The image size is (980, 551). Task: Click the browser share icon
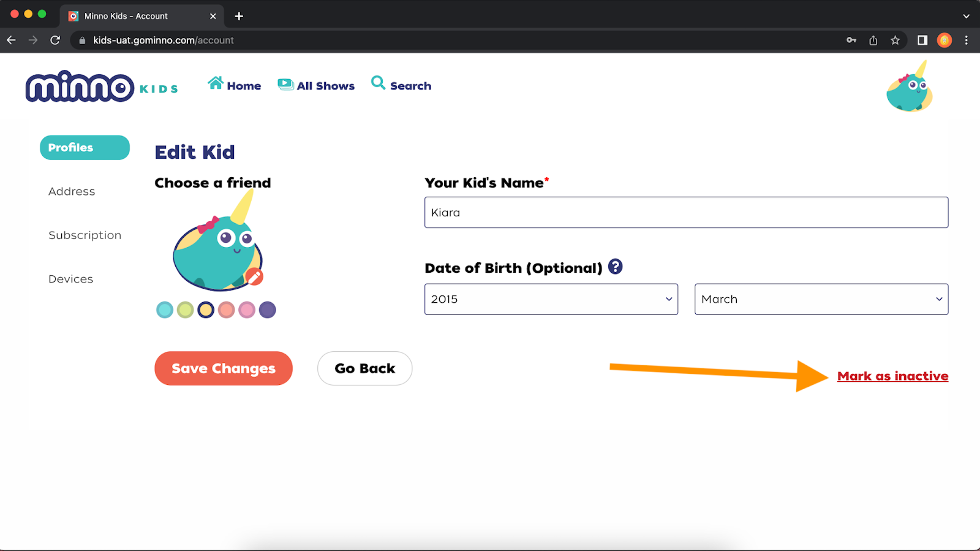(873, 40)
